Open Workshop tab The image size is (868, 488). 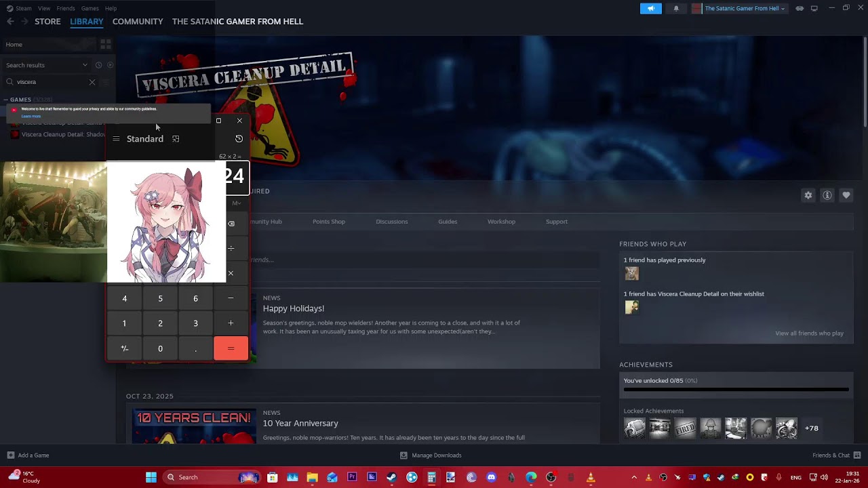pyautogui.click(x=501, y=222)
